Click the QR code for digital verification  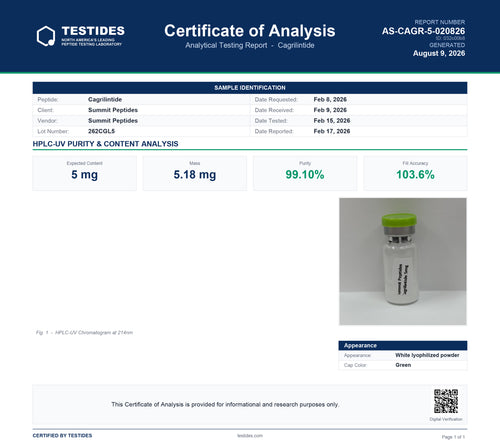(446, 401)
